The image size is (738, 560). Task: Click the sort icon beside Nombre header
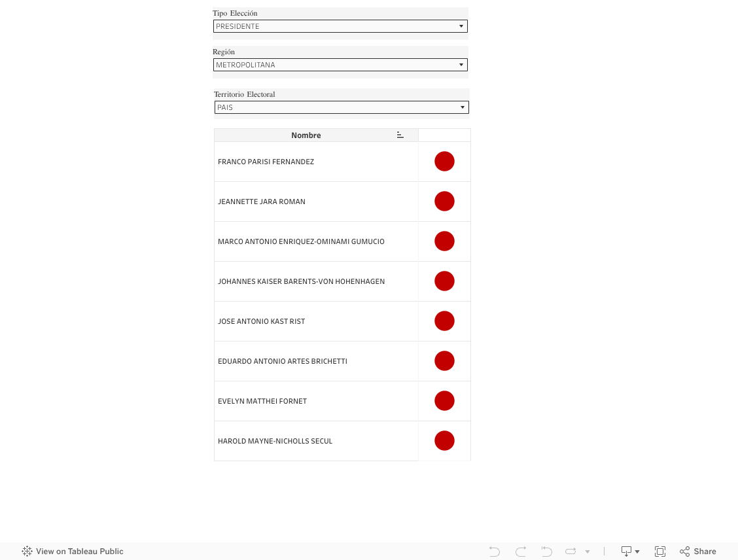(x=400, y=134)
